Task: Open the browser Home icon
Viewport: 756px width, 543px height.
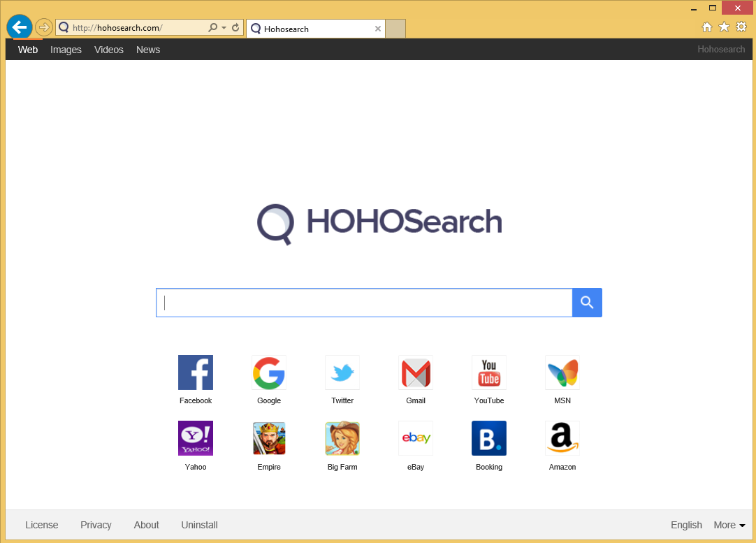Action: pos(707,27)
